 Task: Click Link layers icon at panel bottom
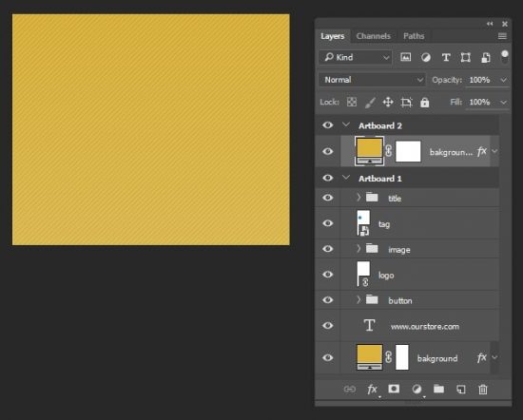(350, 389)
